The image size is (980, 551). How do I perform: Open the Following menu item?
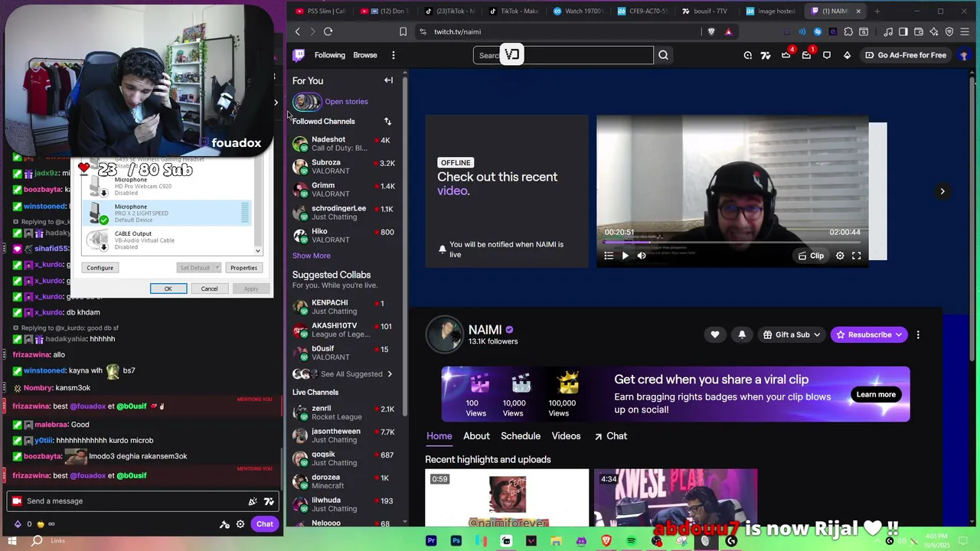click(x=330, y=55)
